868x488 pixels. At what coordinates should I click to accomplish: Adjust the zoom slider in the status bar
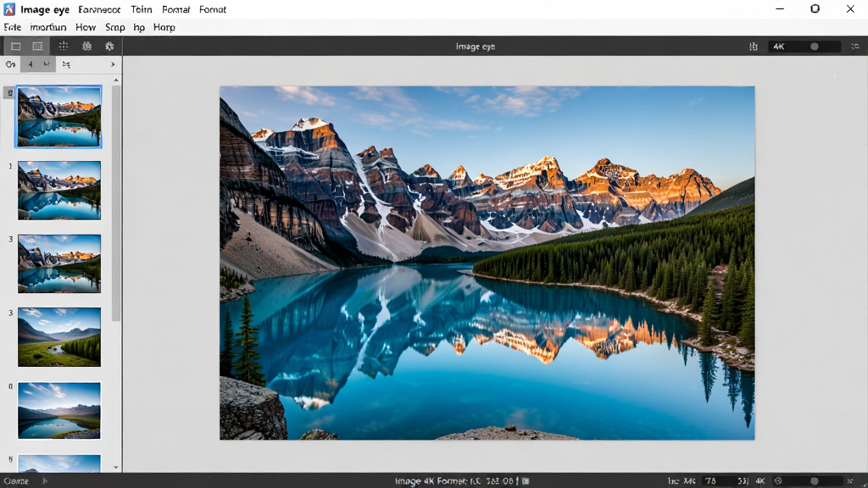[x=814, y=481]
